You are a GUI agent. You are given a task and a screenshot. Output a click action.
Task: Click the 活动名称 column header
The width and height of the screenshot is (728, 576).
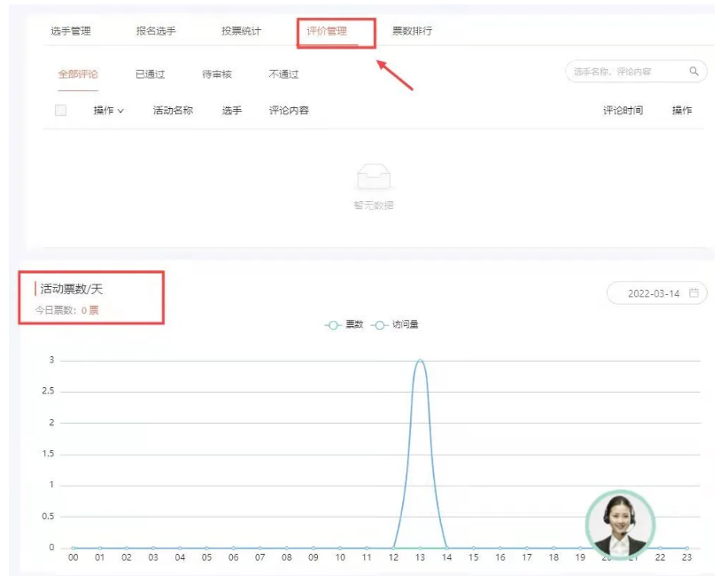click(x=174, y=111)
